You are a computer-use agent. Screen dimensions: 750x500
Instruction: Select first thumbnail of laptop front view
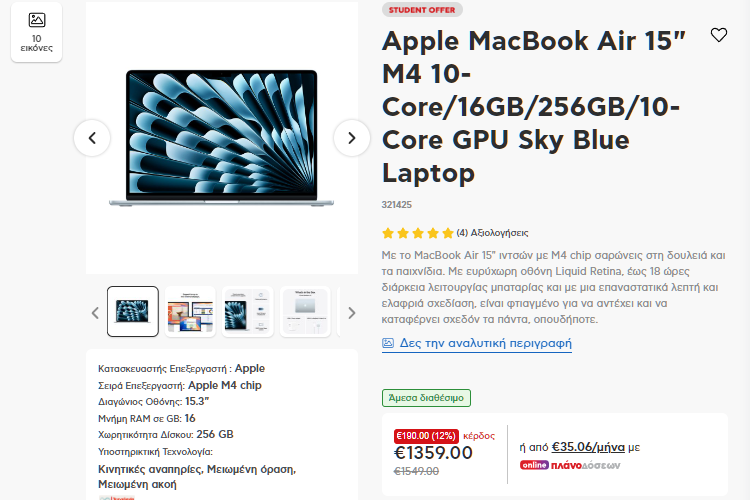click(x=133, y=311)
